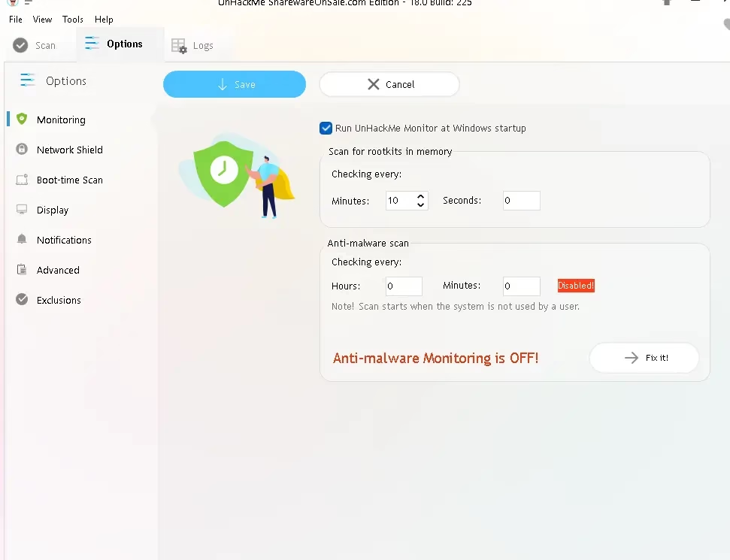Open the Help menu

[104, 20]
